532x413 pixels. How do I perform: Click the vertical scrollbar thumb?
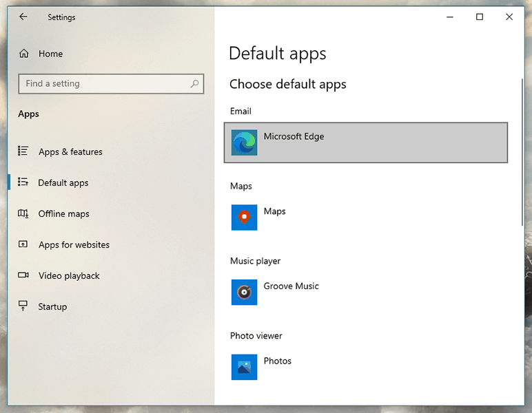522,152
